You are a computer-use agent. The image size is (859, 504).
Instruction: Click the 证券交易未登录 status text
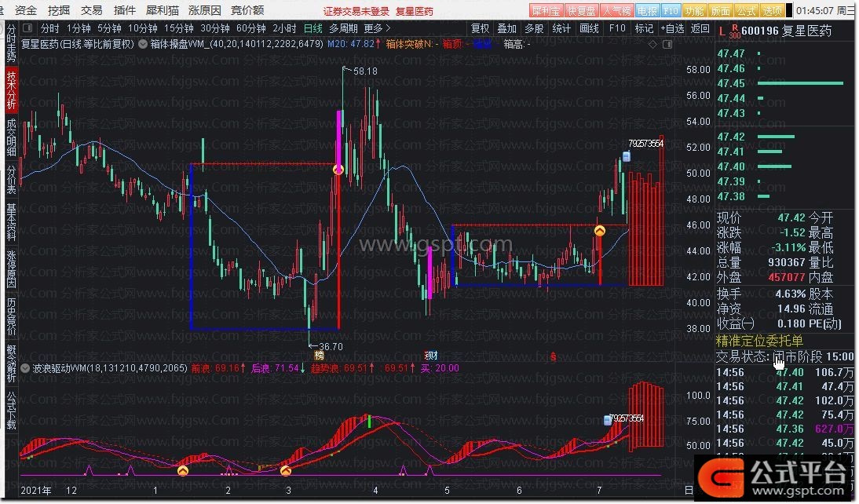pos(356,12)
